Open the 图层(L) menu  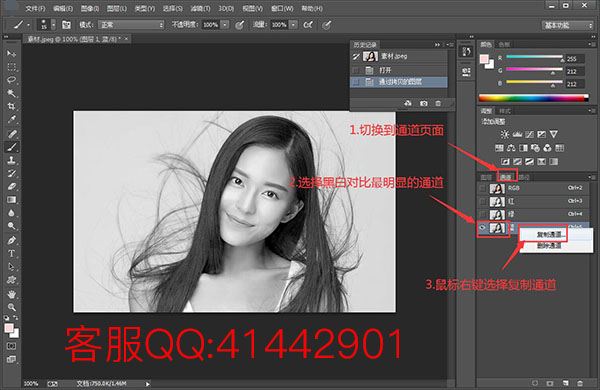pos(117,8)
